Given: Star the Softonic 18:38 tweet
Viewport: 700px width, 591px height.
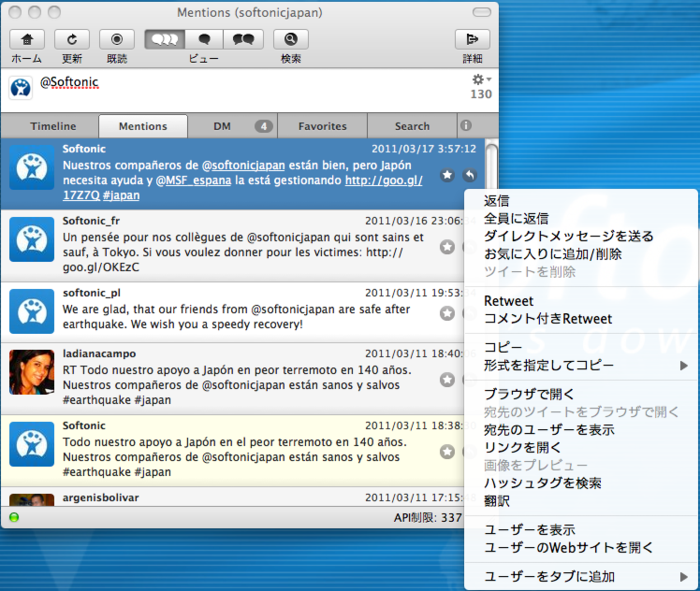Looking at the screenshot, I should 447,452.
